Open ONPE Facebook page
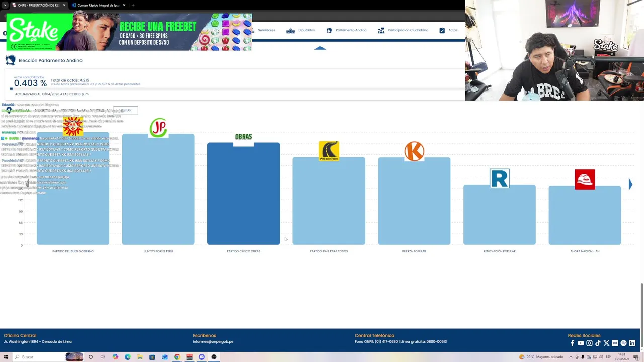The height and width of the screenshot is (362, 644). click(x=572, y=343)
